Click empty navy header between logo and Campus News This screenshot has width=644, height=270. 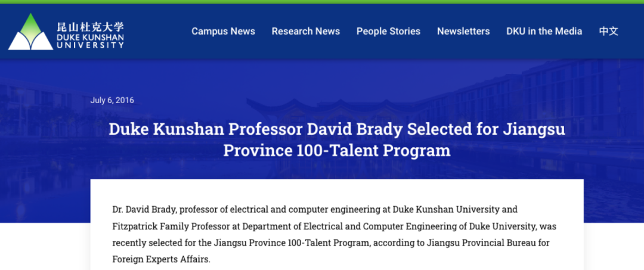click(157, 31)
